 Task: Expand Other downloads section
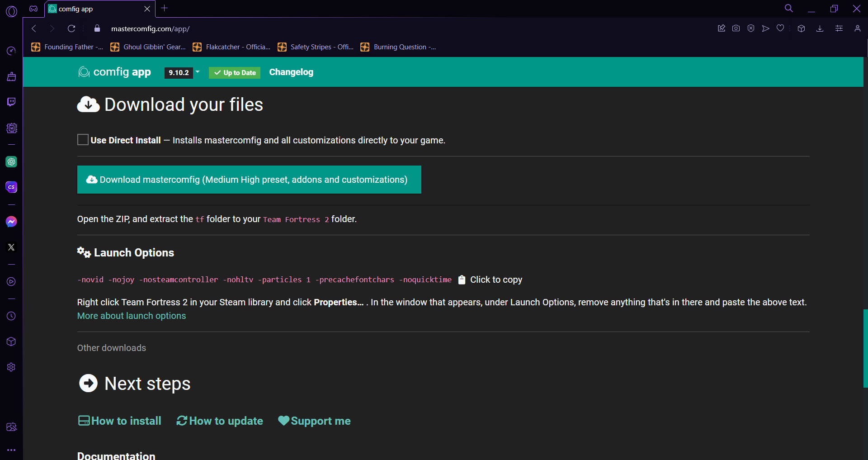pyautogui.click(x=112, y=348)
